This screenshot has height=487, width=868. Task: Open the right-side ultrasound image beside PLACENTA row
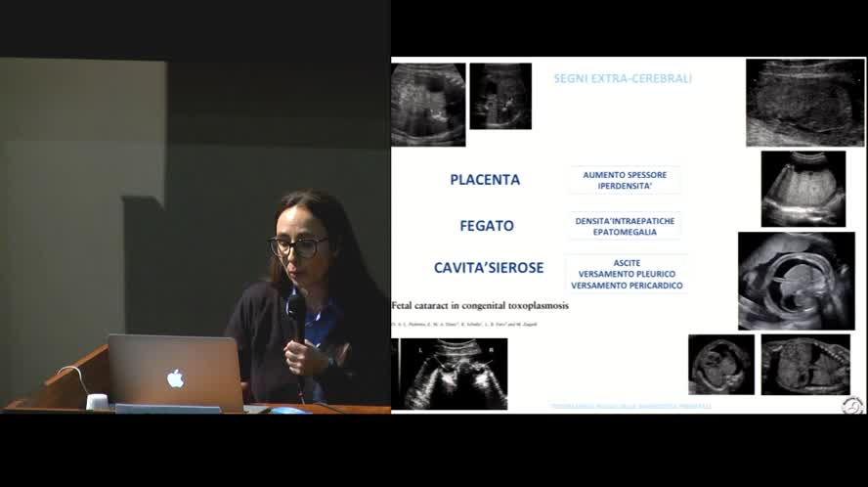(x=803, y=189)
